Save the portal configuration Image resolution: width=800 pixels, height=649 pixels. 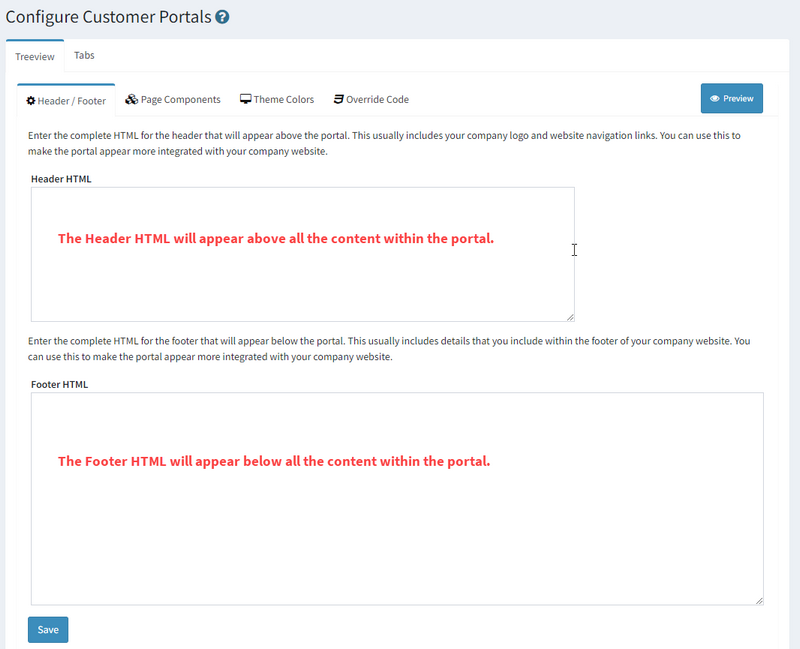coord(48,630)
